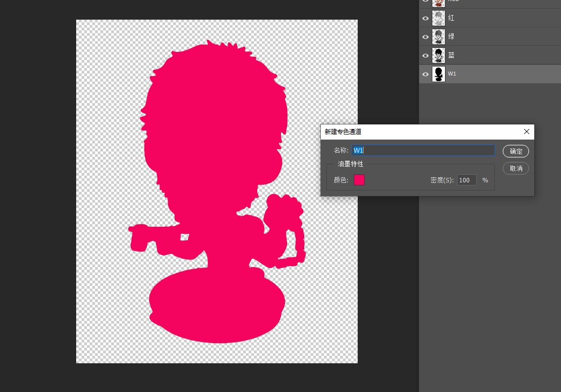Click the 绿 channel thumbnail
561x392 pixels.
click(438, 37)
